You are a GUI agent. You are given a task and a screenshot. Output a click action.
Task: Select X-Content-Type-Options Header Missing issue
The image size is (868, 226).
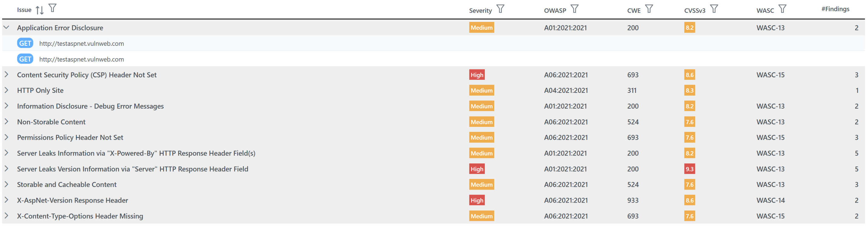[80, 216]
